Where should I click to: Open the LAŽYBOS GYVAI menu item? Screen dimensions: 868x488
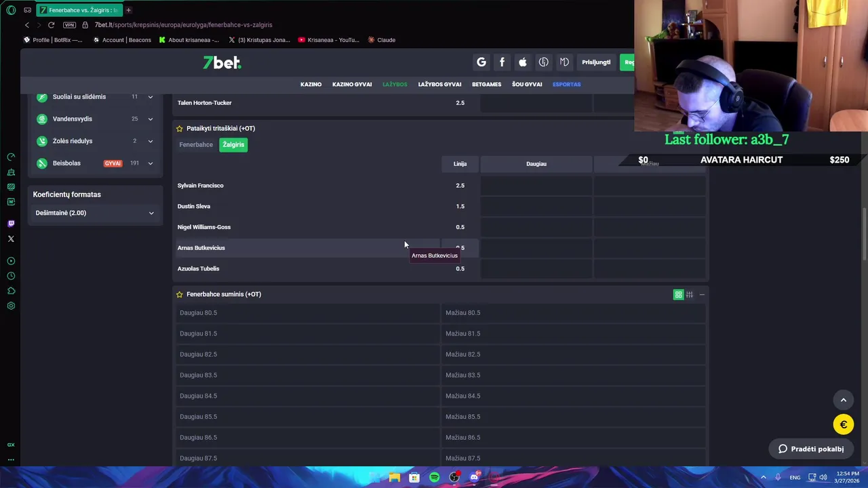(x=439, y=84)
